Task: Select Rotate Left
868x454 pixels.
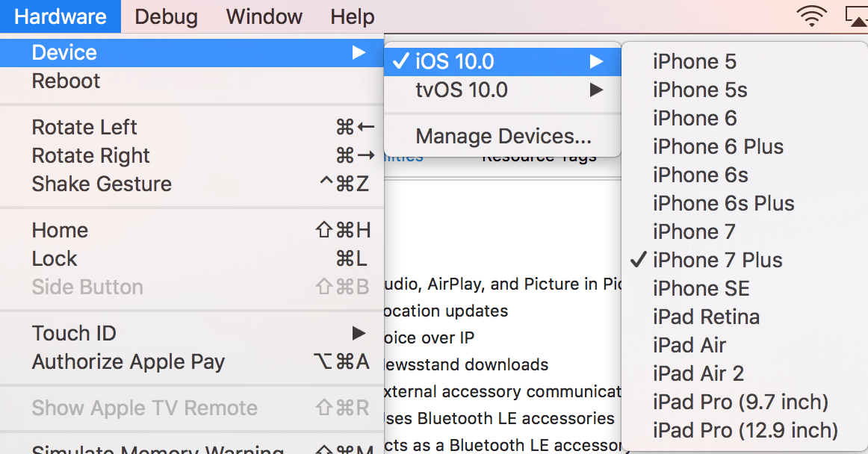Action: [84, 127]
